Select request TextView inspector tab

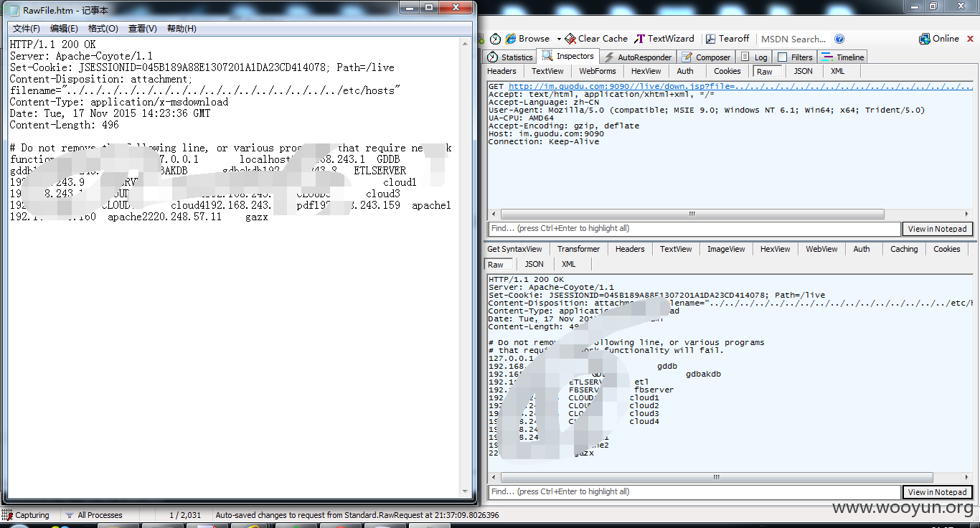pyautogui.click(x=547, y=71)
